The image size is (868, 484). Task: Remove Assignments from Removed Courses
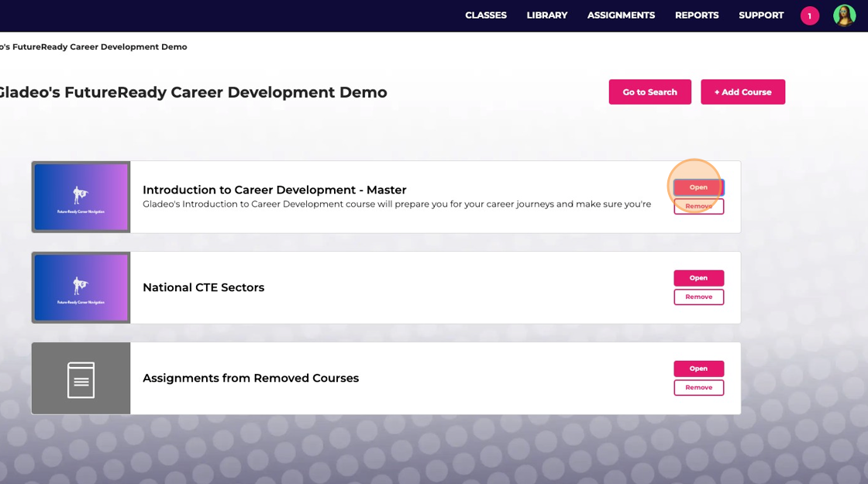698,388
